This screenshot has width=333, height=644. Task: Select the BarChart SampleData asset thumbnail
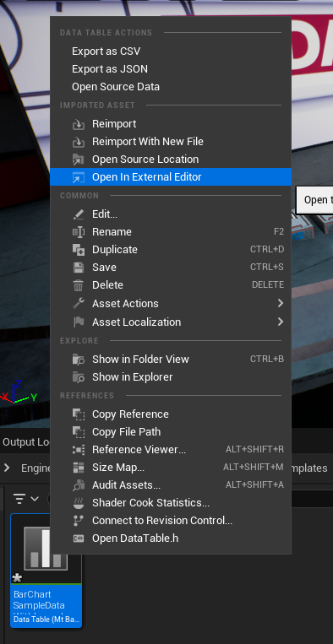pos(46,571)
